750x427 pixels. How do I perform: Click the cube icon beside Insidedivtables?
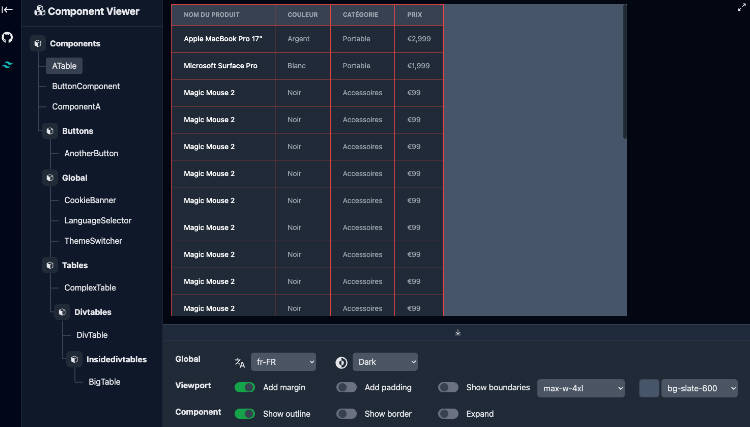pos(73,359)
